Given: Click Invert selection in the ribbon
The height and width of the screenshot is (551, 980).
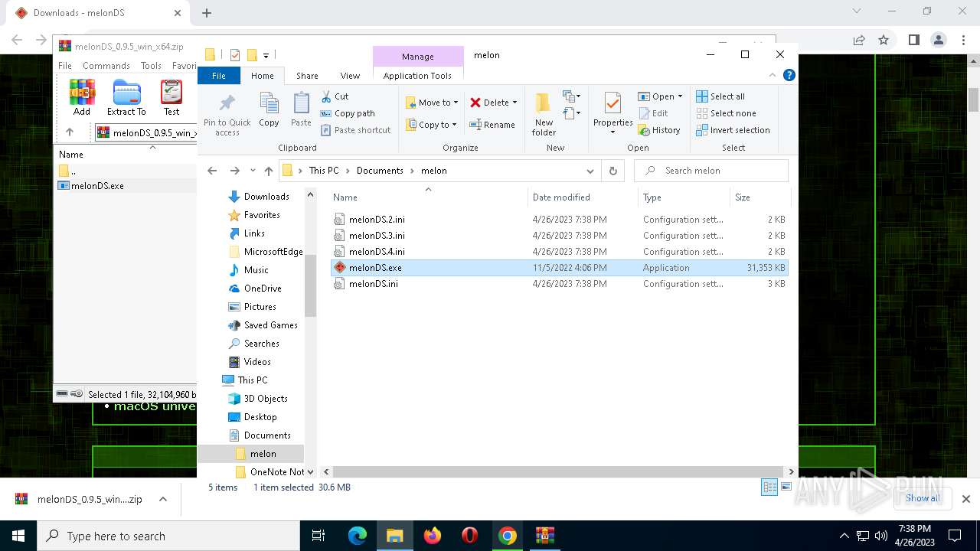Looking at the screenshot, I should pyautogui.click(x=733, y=130).
